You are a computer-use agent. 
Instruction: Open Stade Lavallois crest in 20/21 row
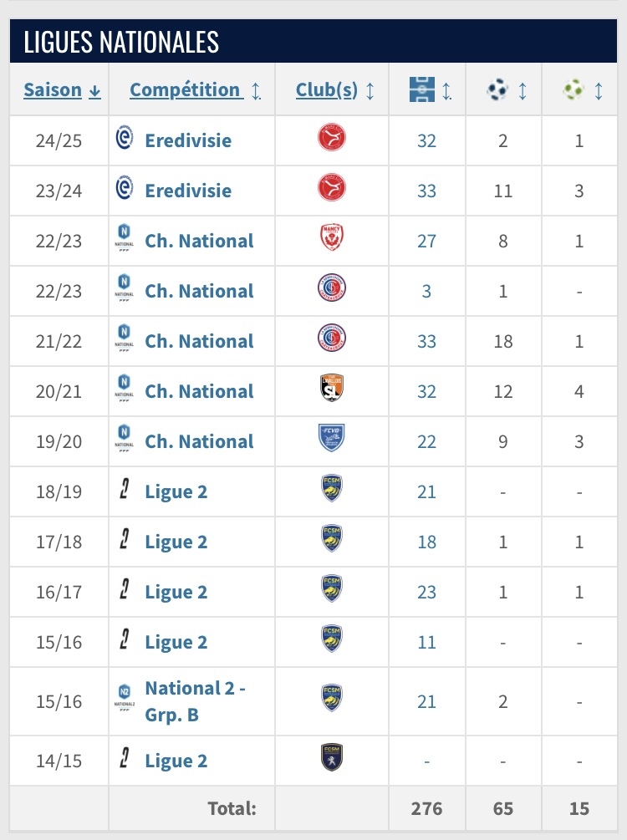(332, 388)
